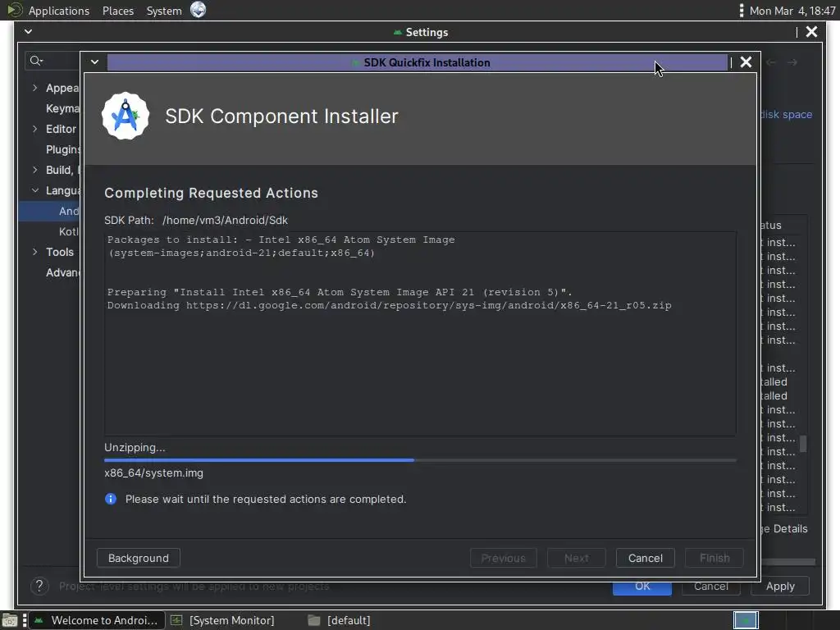Close the SDK Quickfix Installation dialog
This screenshot has height=630, width=840.
[x=746, y=62]
